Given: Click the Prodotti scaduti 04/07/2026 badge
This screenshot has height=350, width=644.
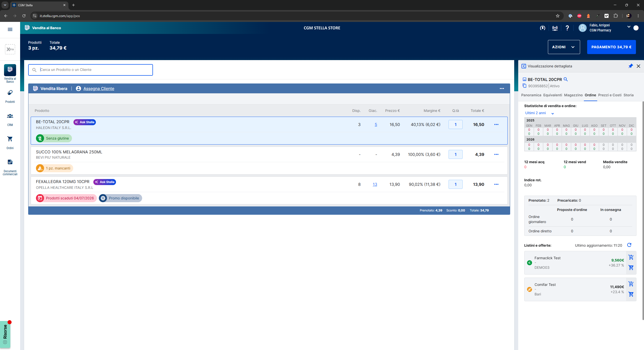Looking at the screenshot, I should tap(66, 198).
